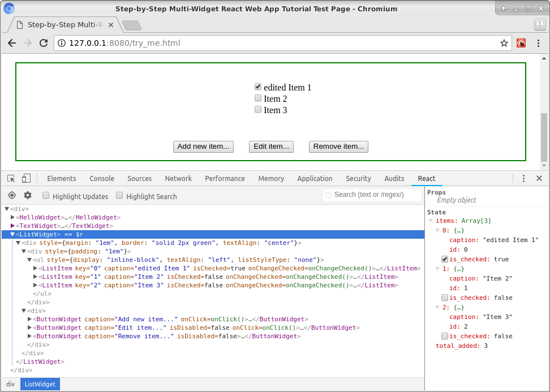Click the browser reload page icon
The width and height of the screenshot is (550, 392).
pyautogui.click(x=43, y=43)
